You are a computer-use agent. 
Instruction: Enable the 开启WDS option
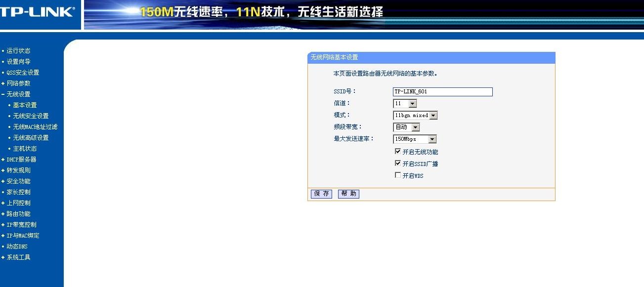[x=398, y=174]
